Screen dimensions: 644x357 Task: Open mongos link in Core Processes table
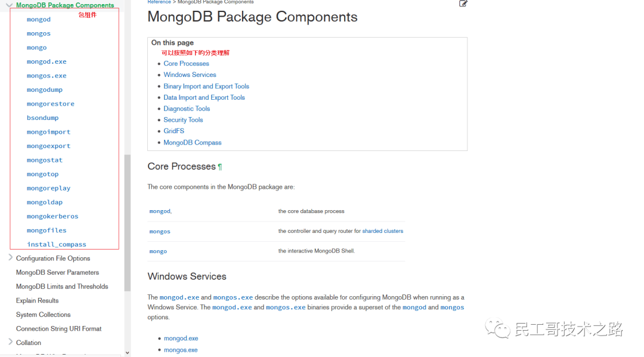[160, 232]
